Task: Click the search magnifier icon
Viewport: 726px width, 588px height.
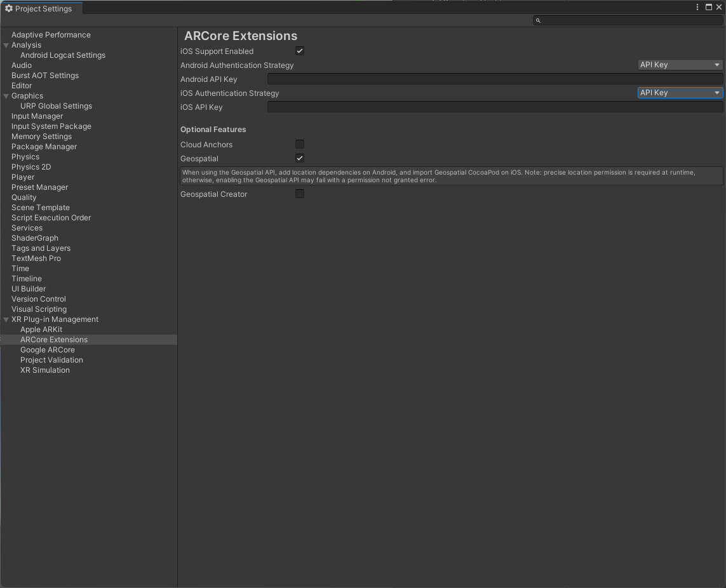Action: click(x=538, y=20)
